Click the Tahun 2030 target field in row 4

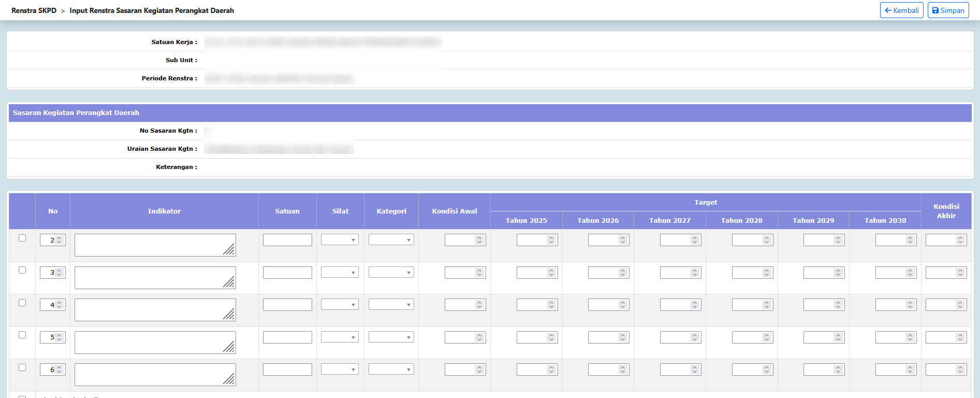[896, 305]
